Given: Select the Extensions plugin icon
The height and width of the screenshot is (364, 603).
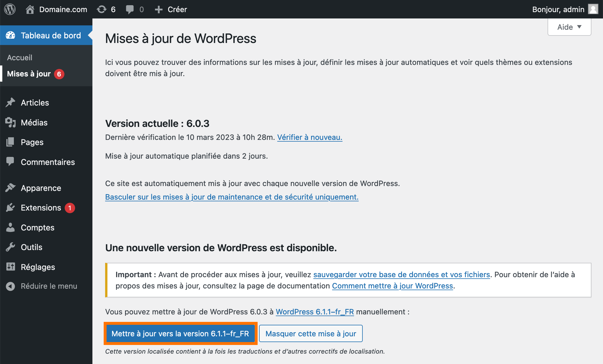Looking at the screenshot, I should [11, 208].
